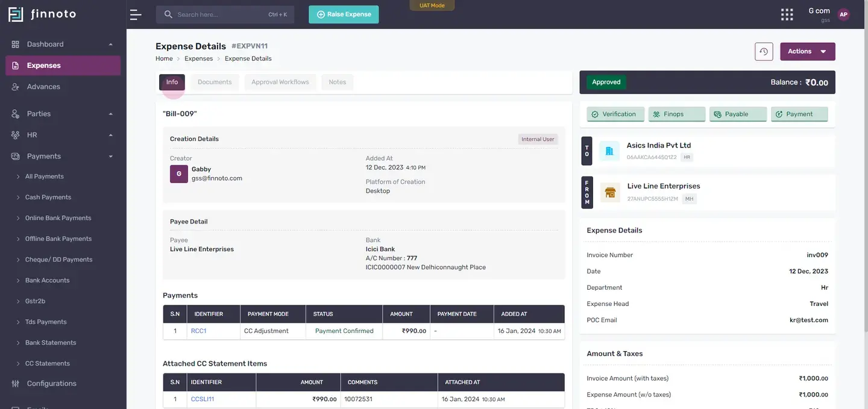The image size is (868, 409).
Task: Open the RCC1 payment link
Action: pyautogui.click(x=198, y=331)
